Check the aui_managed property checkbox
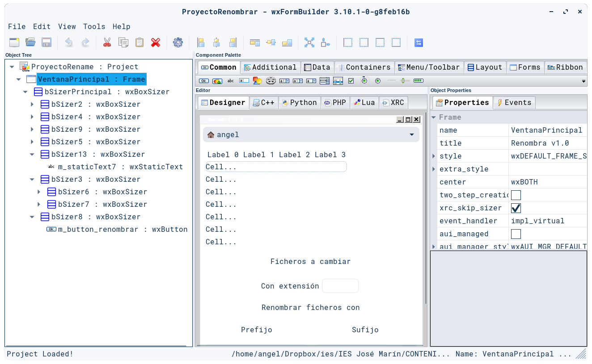The width and height of the screenshot is (592, 364). point(516,234)
